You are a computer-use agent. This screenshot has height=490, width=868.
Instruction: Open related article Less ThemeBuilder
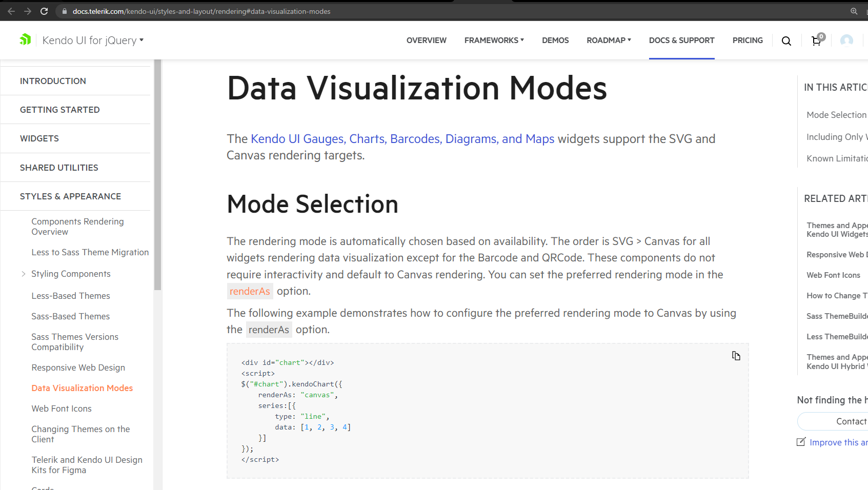click(x=837, y=337)
